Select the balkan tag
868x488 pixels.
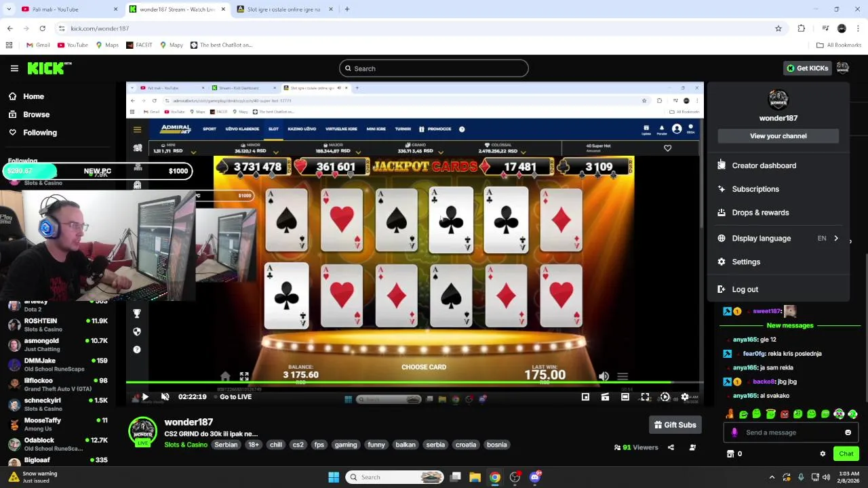coord(406,445)
